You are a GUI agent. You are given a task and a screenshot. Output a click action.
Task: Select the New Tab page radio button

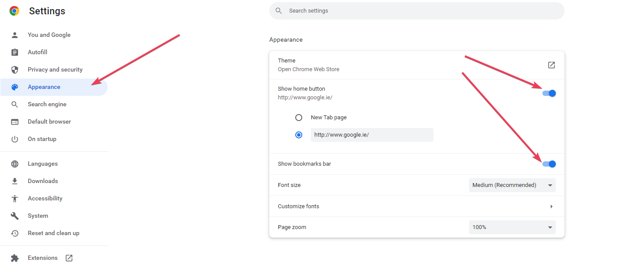tap(299, 118)
